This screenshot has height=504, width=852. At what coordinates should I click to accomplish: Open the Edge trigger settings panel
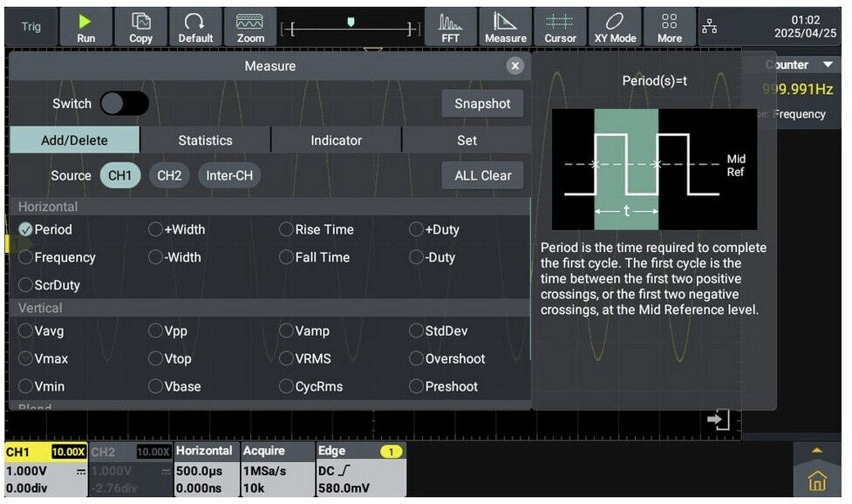coord(360,469)
